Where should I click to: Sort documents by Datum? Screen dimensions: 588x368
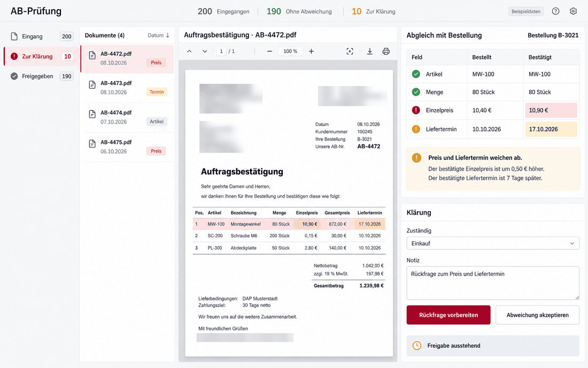(158, 35)
